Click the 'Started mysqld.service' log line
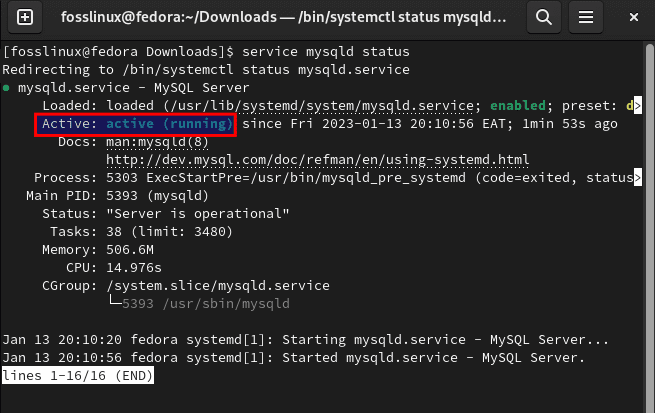Viewport: 655px width, 413px height. coord(293,358)
